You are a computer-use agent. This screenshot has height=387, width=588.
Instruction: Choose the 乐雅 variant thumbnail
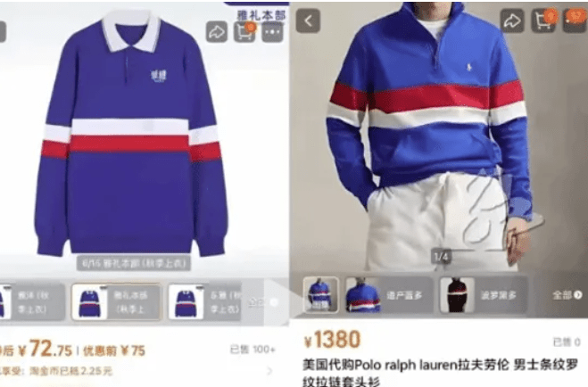coord(205,302)
